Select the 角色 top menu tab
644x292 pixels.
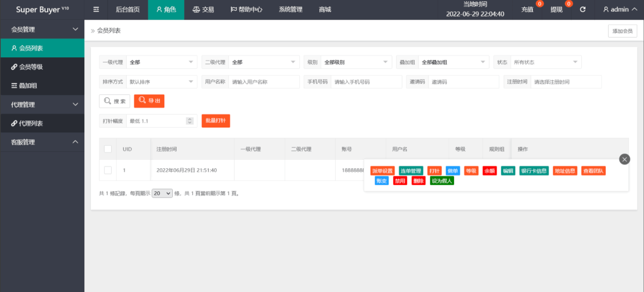[x=166, y=10]
